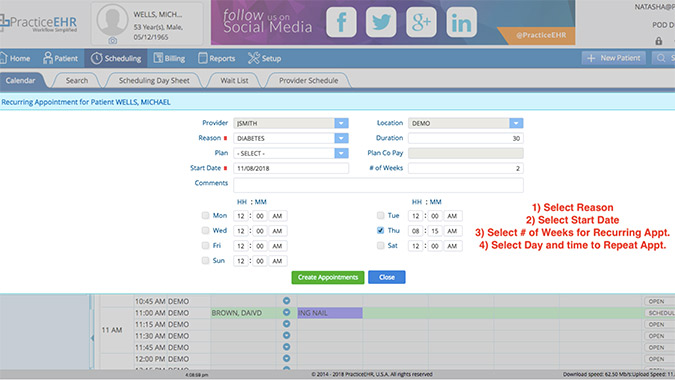Viewport: 675px width, 380px height.
Task: Click the PracticeEHR logo
Action: click(x=39, y=22)
